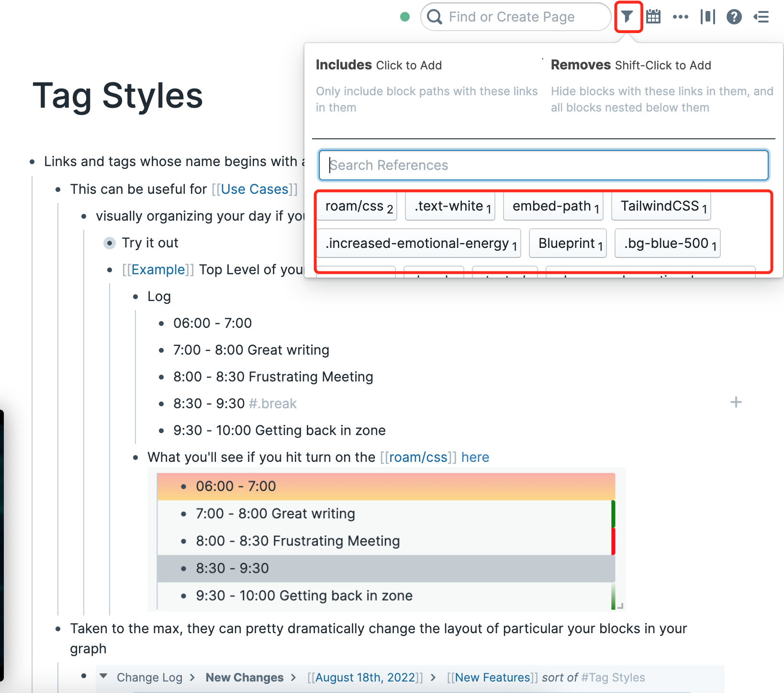
Task: Open Daily Notes via the calendar icon
Action: [653, 17]
